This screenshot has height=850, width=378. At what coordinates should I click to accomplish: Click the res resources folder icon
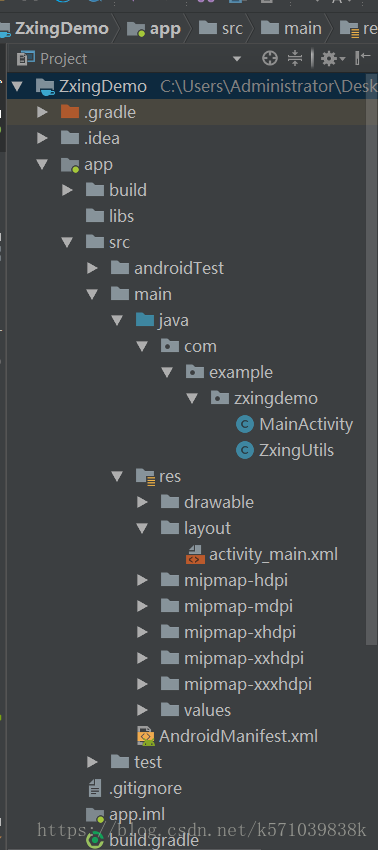tap(145, 476)
